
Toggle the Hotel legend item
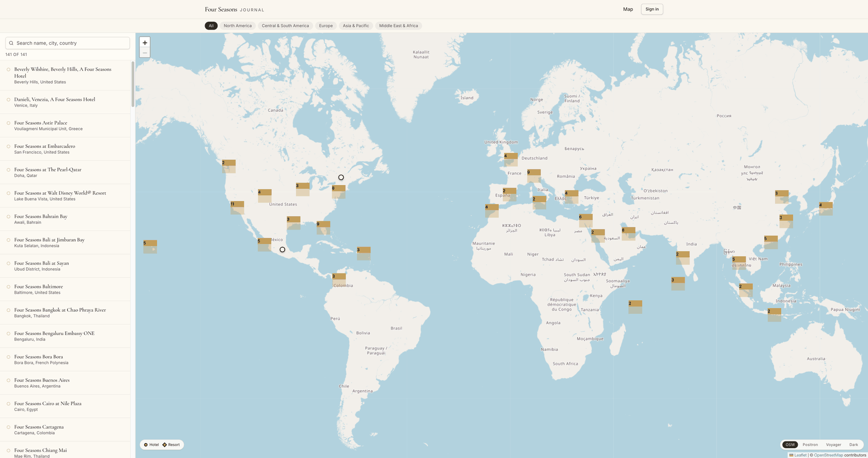coord(151,445)
